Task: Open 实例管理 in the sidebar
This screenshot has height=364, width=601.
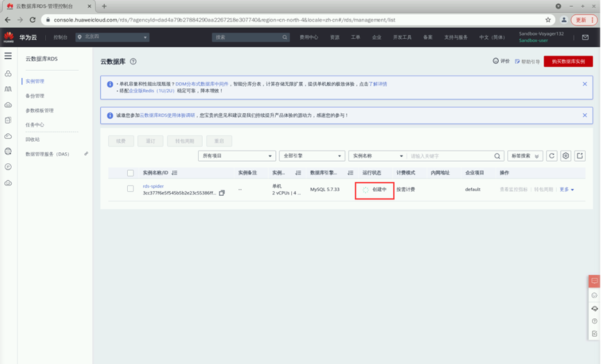Action: click(35, 81)
